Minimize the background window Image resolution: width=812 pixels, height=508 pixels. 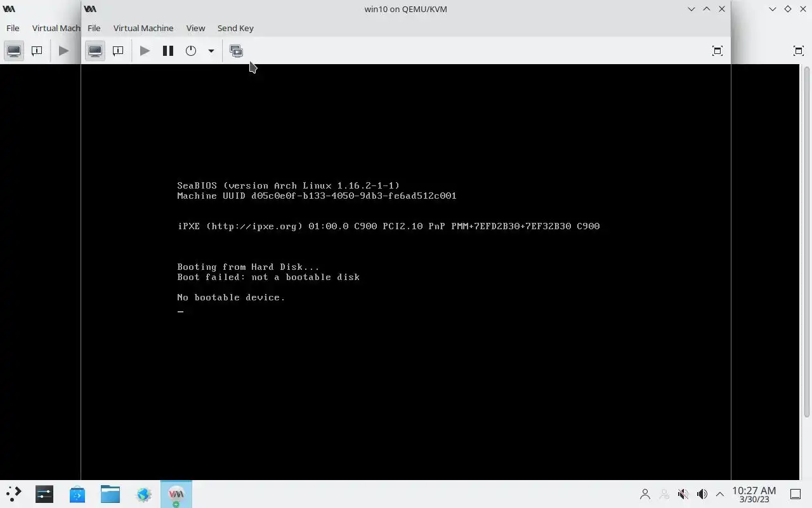tap(773, 9)
